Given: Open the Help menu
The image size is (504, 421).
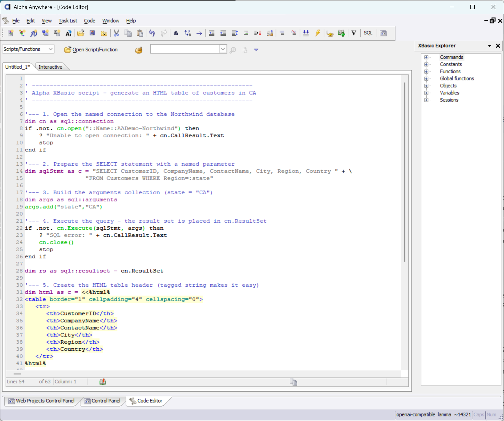Looking at the screenshot, I should pyautogui.click(x=131, y=21).
